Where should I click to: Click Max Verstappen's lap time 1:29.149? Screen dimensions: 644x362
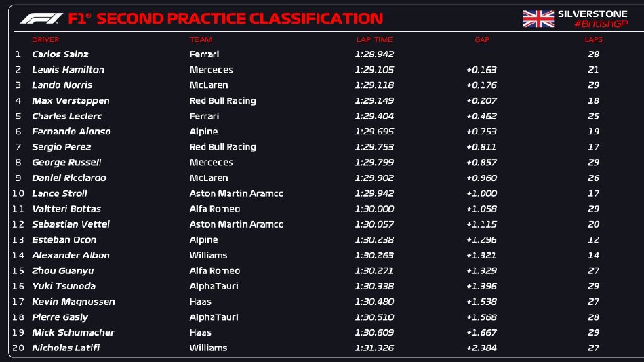[374, 101]
